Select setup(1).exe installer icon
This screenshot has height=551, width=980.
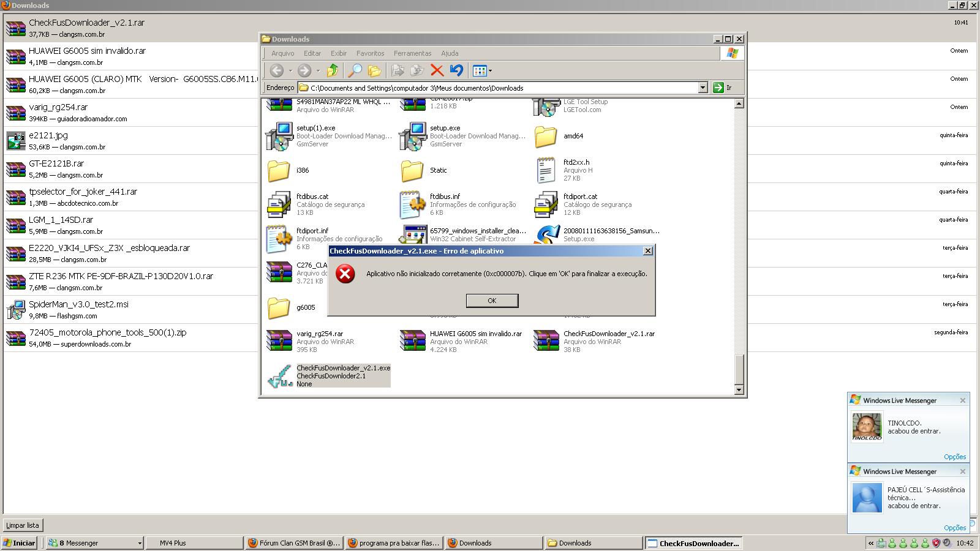coord(280,136)
